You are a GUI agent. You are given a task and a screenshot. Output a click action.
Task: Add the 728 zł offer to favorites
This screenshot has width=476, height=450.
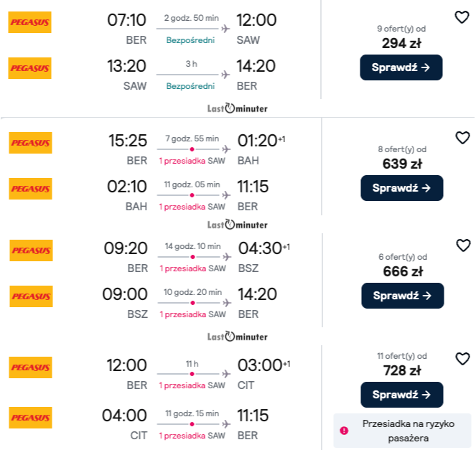463,358
